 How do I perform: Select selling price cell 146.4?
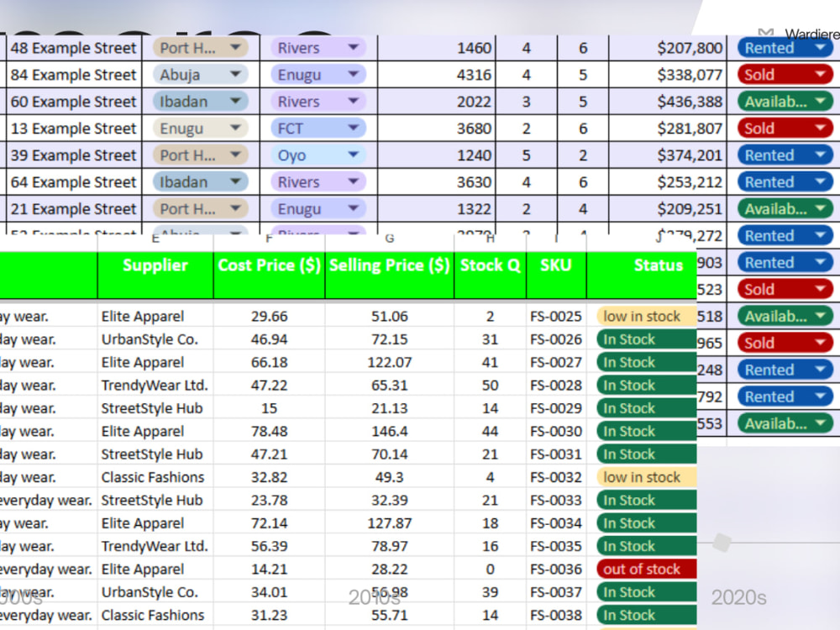(390, 431)
